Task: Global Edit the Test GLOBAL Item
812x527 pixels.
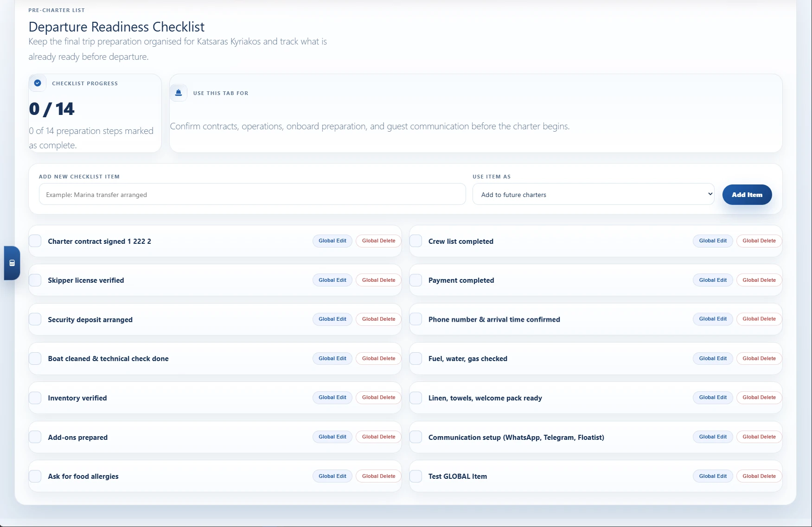Action: tap(713, 476)
